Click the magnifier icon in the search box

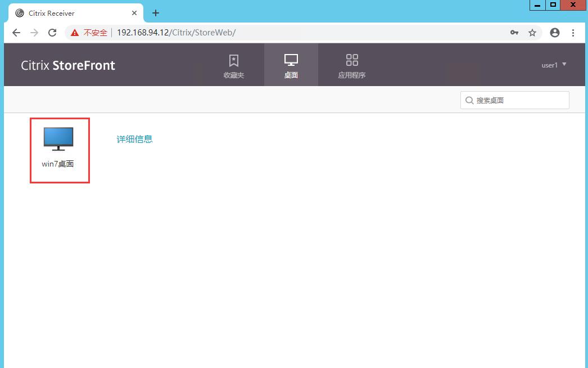(470, 100)
